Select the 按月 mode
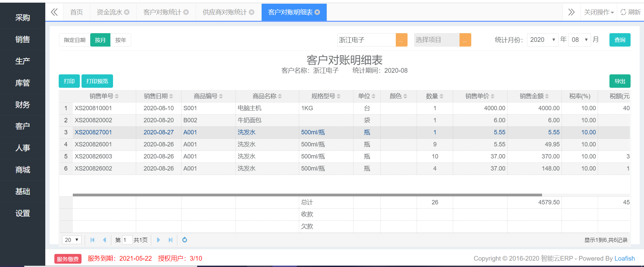Image resolution: width=644 pixels, height=267 pixels. click(100, 40)
